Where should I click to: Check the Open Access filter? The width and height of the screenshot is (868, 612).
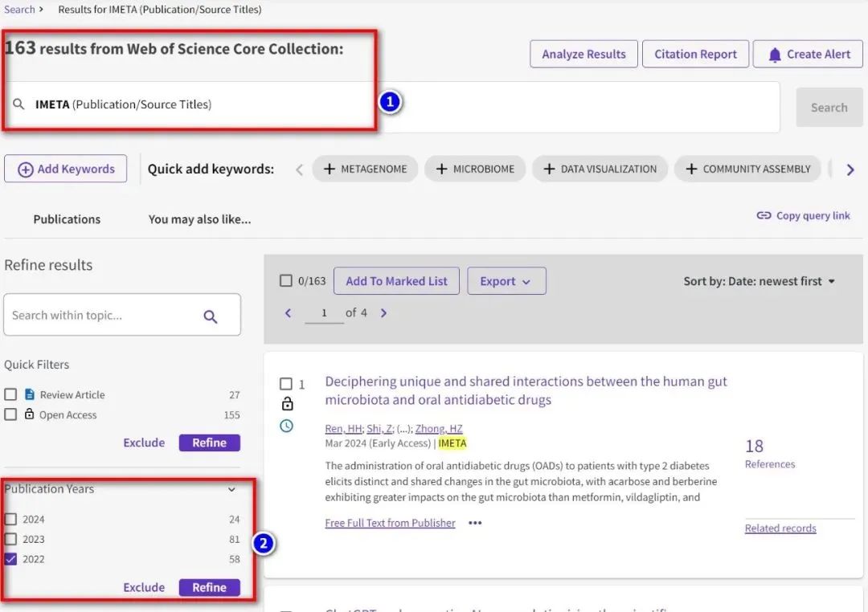click(x=10, y=414)
